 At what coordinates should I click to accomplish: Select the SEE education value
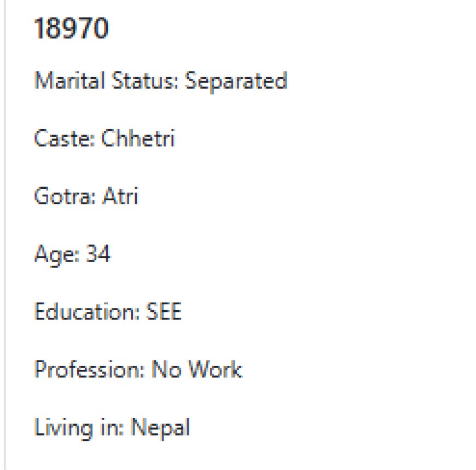164,311
